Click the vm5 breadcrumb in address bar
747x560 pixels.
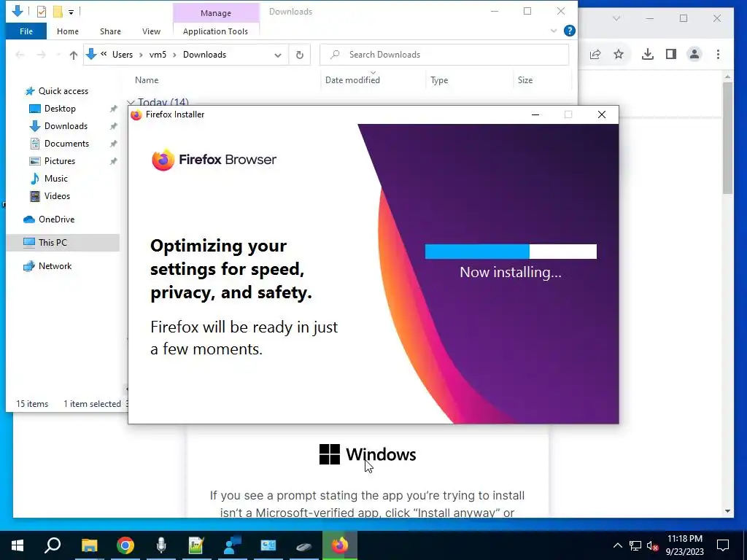(158, 55)
